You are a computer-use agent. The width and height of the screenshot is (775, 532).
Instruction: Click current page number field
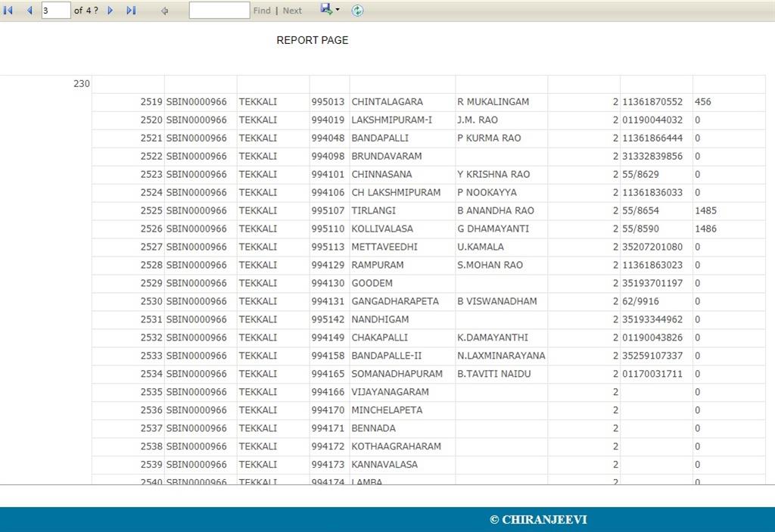[x=56, y=10]
